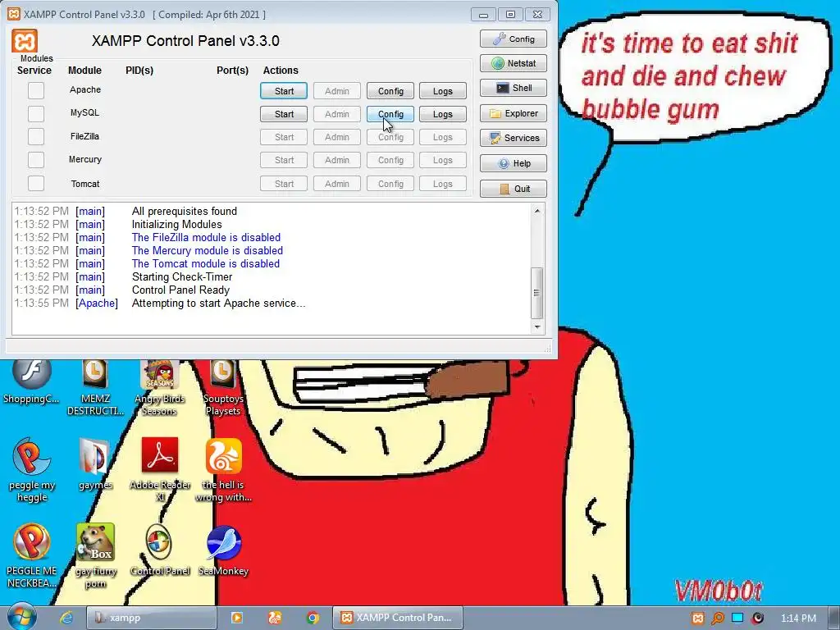Open Google Chrome from the taskbar
This screenshot has width=840, height=630.
313,618
